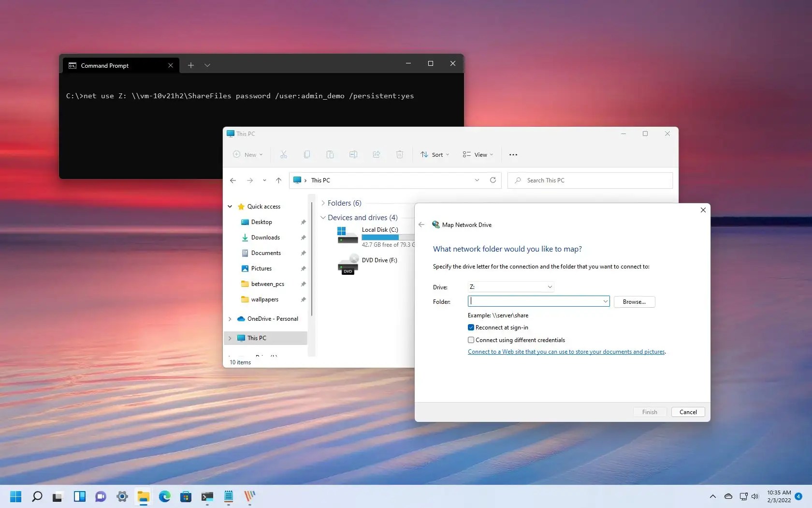Select the Cut icon in File Explorer toolbar

[x=284, y=154]
